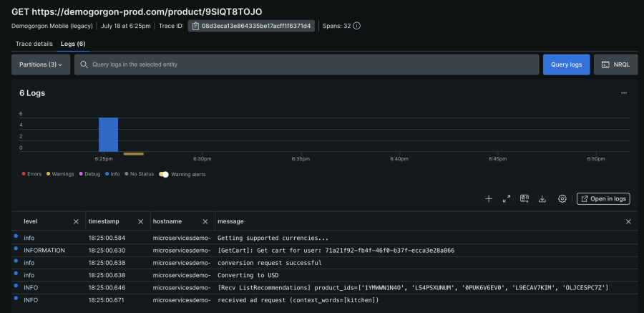Click the '6 Logs' panel title
This screenshot has height=313, width=644.
[x=32, y=93]
